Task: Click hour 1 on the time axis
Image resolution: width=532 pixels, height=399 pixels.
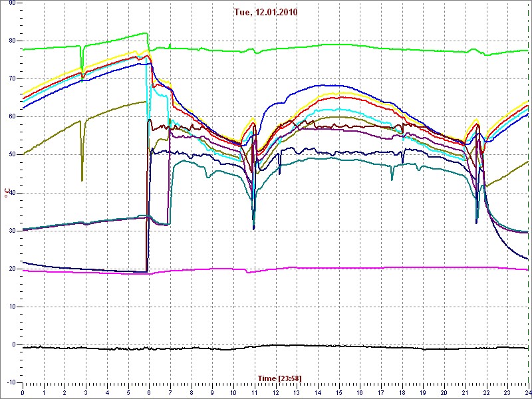Action: (x=44, y=392)
